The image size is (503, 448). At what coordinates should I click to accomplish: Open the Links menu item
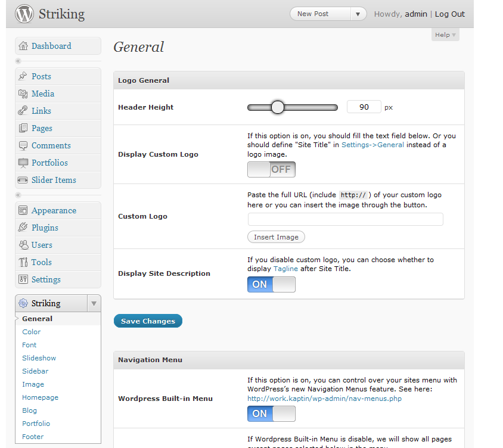point(58,111)
